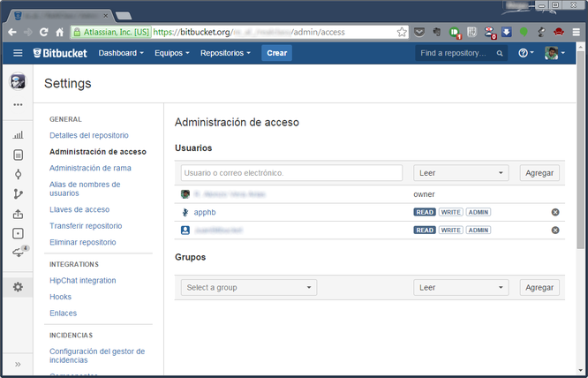
Task: Open the Leer permission dropdown under Usuarios
Action: pyautogui.click(x=461, y=173)
